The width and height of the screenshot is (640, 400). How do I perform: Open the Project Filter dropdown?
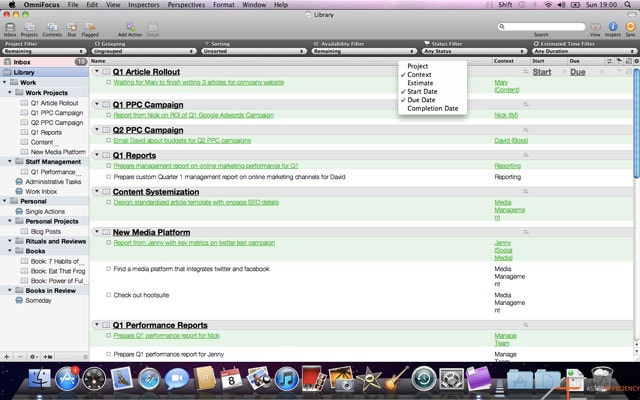44,51
